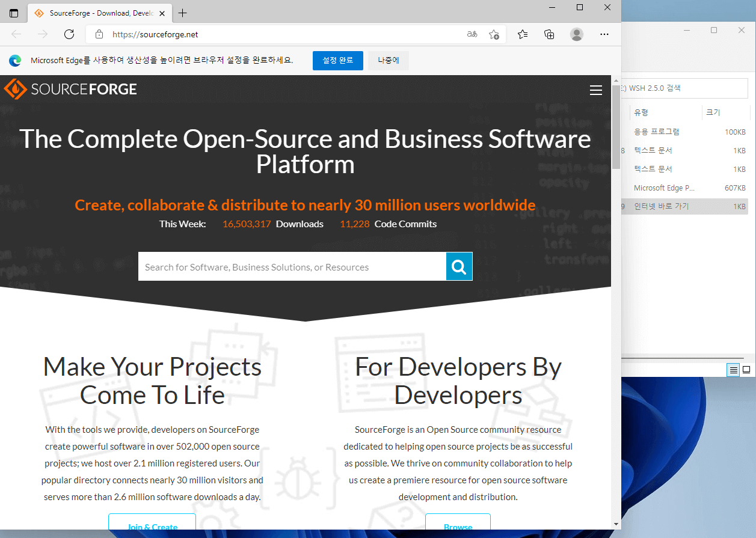Click the browser Refresh icon
The width and height of the screenshot is (756, 538).
69,34
